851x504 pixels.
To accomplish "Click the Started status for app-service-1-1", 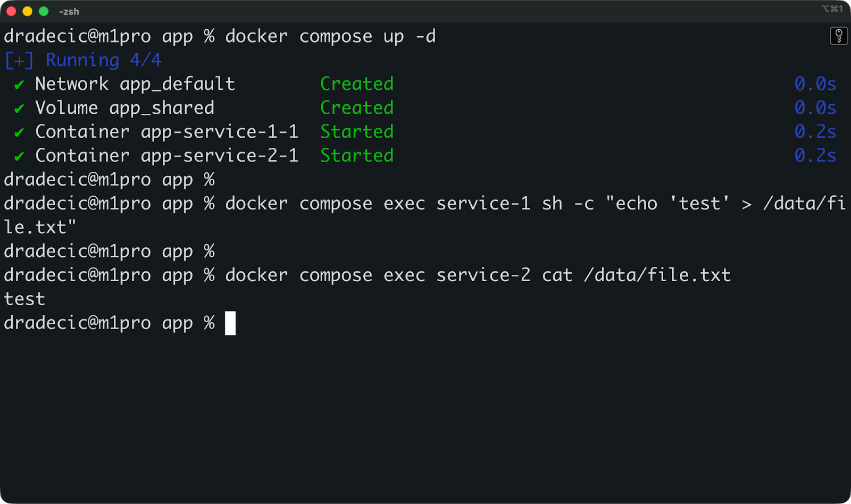I will pos(357,132).
